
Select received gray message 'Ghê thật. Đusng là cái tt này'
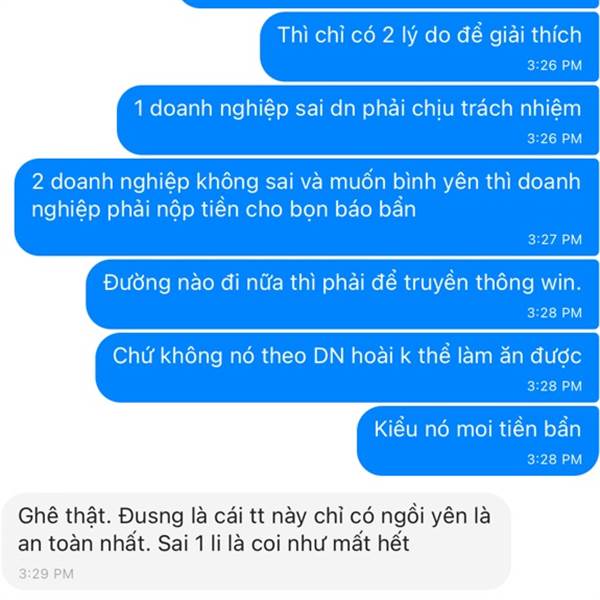(256, 541)
